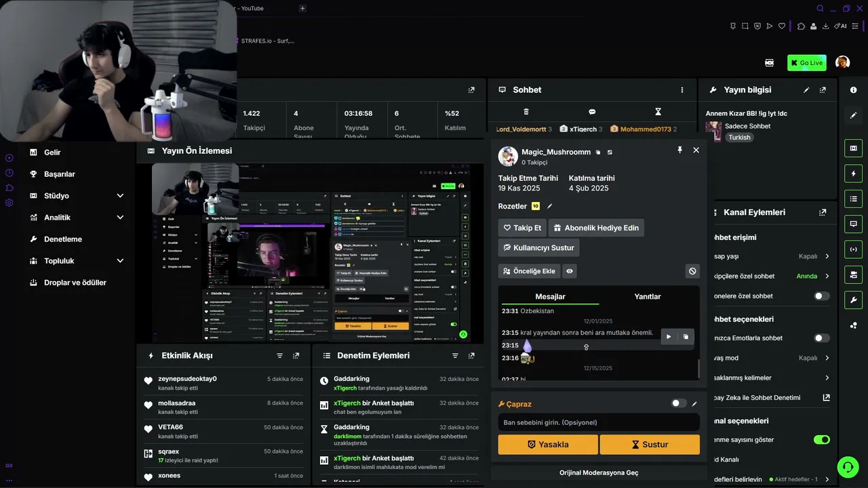This screenshot has width=868, height=488.
Task: Click the chat widget icon in right rail
Action: 853,224
